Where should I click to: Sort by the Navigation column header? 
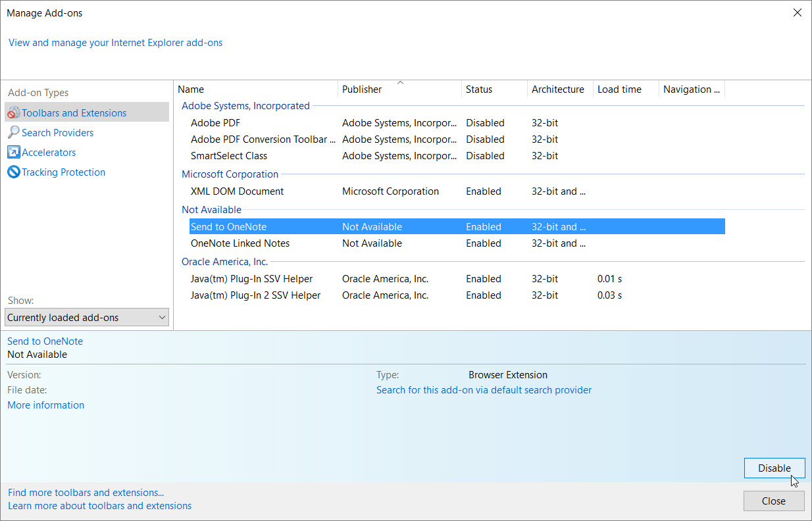coord(692,89)
